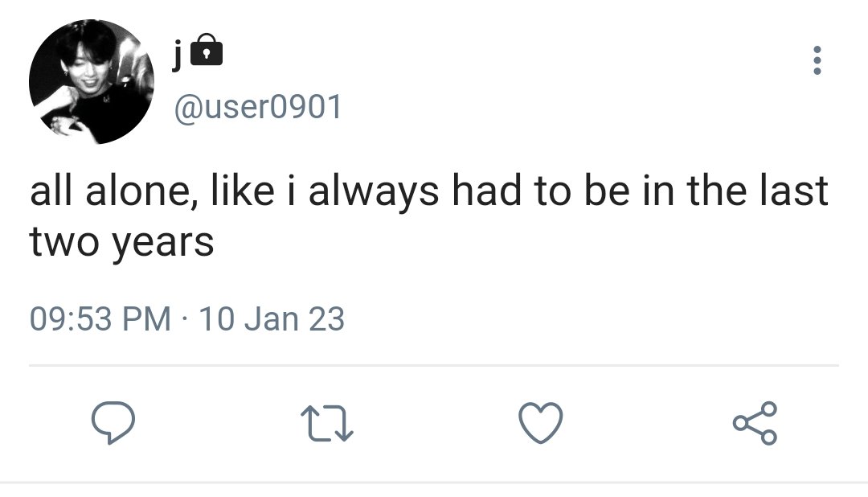868x497 pixels.
Task: Click "had to be" in the tweet text
Action: 542,190
